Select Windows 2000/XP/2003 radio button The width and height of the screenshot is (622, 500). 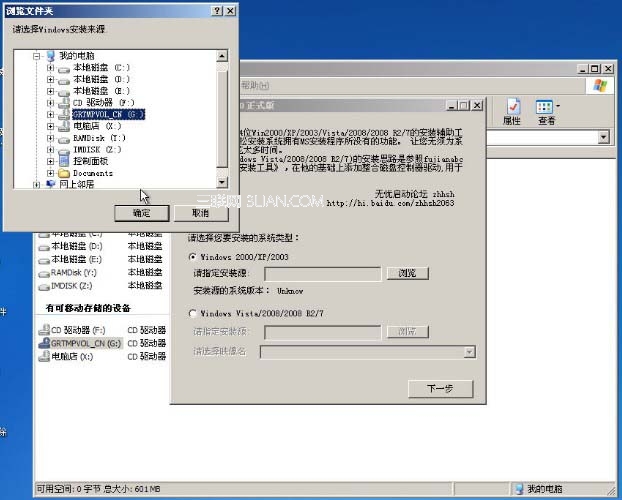coord(192,257)
